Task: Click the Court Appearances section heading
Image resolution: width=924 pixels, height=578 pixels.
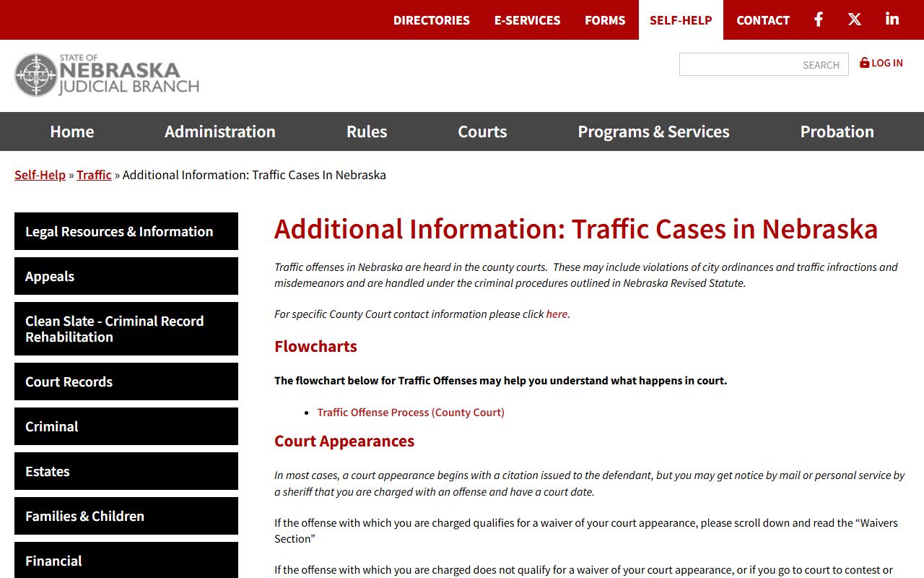Action: (344, 441)
